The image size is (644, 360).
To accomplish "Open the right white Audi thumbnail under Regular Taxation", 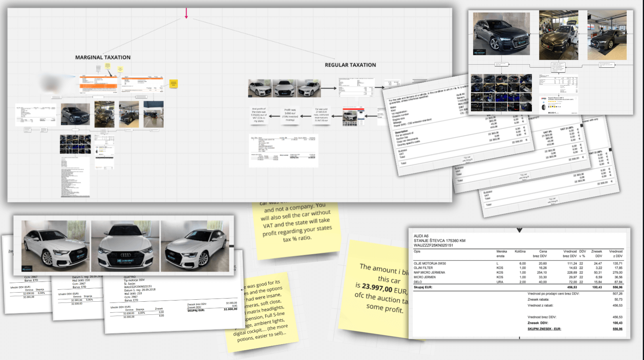I will [309, 88].
